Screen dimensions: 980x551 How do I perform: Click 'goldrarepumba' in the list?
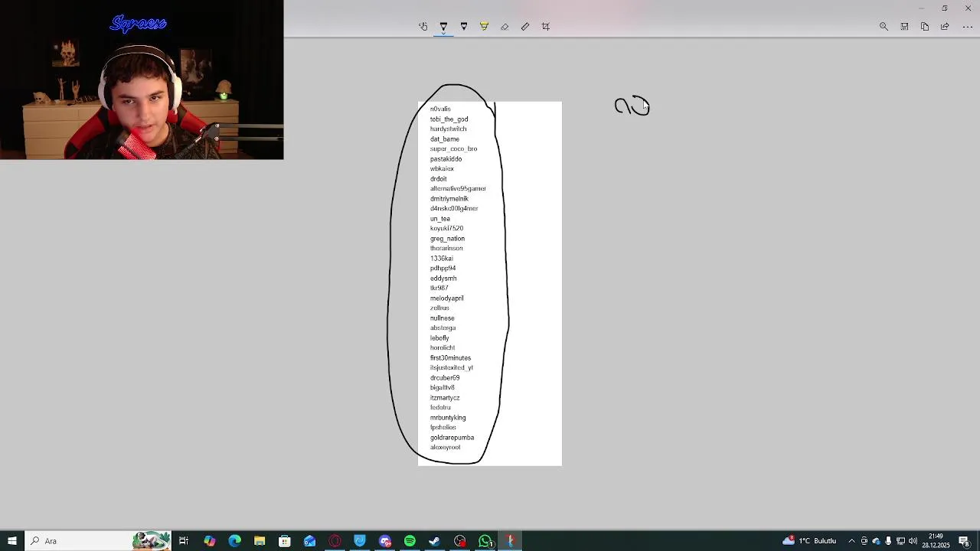[x=452, y=438]
